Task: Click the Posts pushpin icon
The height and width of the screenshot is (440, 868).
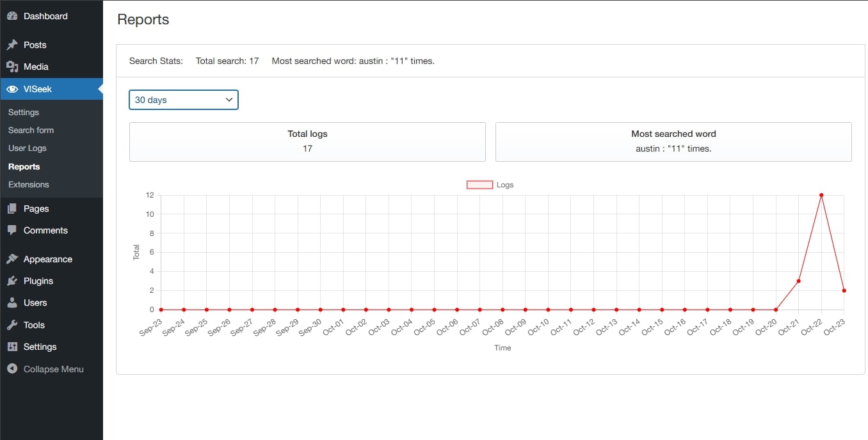Action: click(x=12, y=45)
